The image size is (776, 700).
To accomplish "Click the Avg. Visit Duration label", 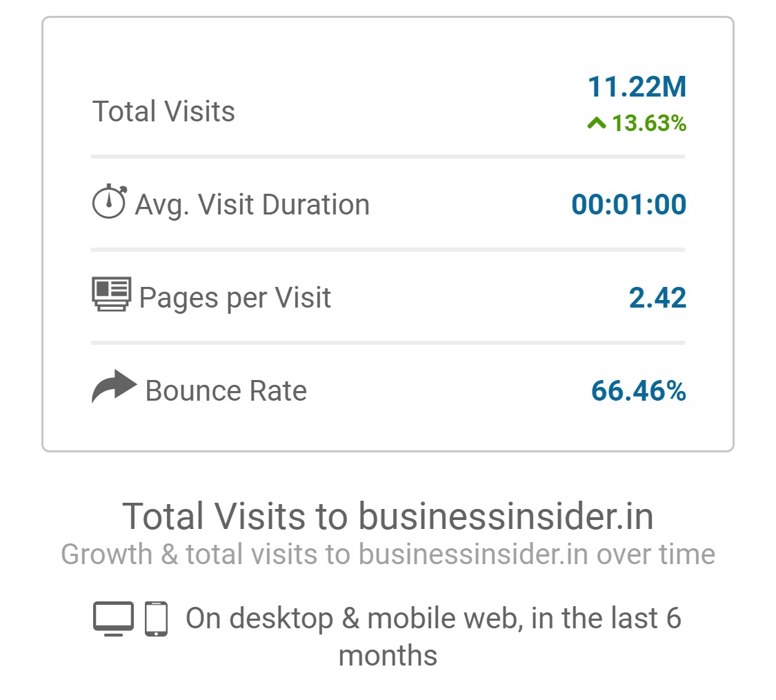I will [x=252, y=205].
